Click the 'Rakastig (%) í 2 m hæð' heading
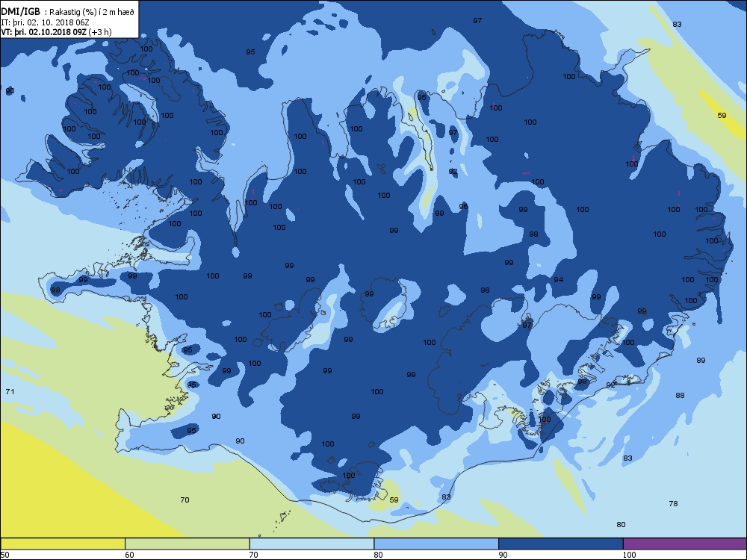Viewport: 747px width, 560px height. (x=91, y=13)
